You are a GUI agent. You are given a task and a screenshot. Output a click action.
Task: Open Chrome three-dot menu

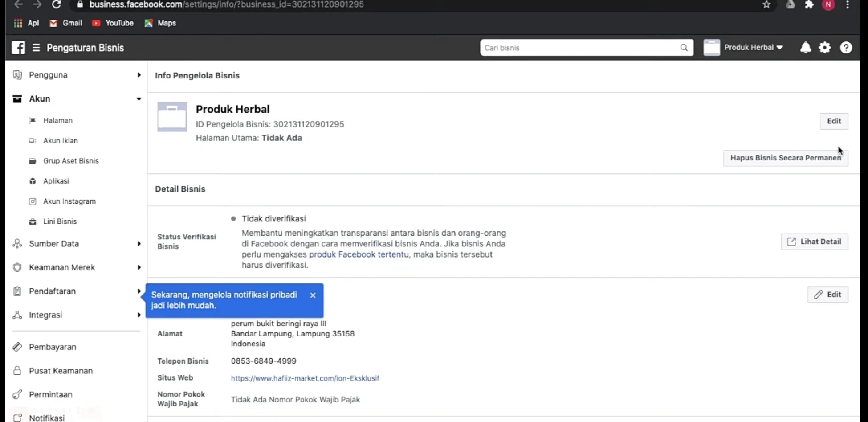848,4
